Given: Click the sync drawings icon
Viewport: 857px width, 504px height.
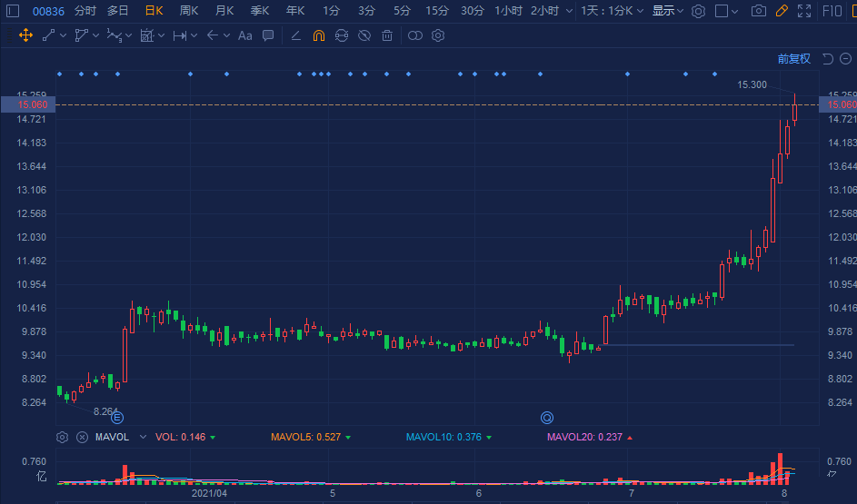Looking at the screenshot, I should [342, 36].
